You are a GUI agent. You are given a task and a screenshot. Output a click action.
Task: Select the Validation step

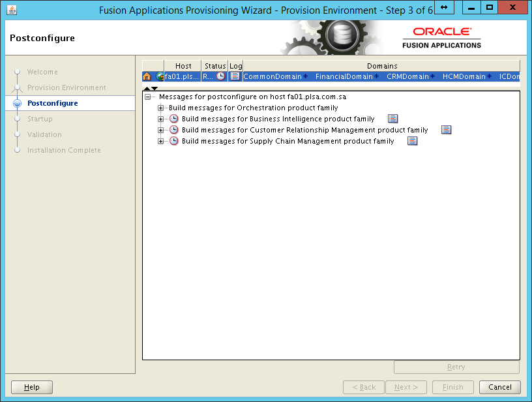pyautogui.click(x=44, y=134)
